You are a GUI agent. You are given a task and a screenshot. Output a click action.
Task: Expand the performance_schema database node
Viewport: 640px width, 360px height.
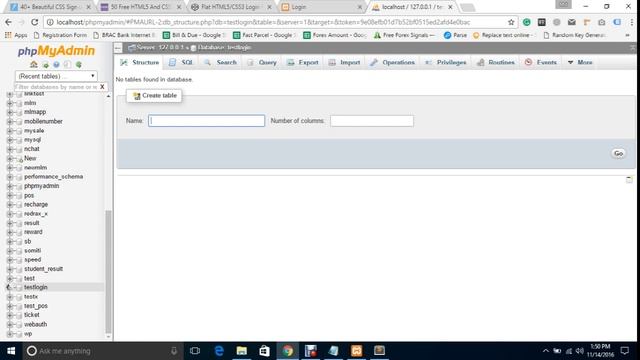10,177
